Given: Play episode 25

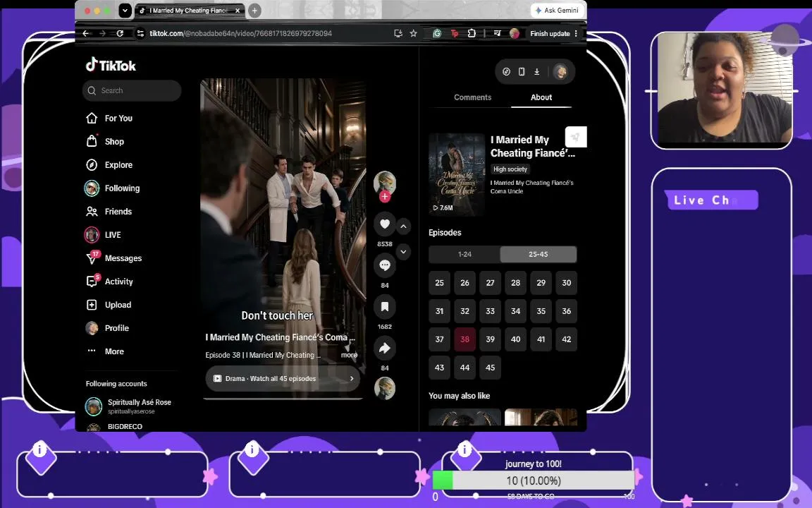Looking at the screenshot, I should [x=439, y=282].
